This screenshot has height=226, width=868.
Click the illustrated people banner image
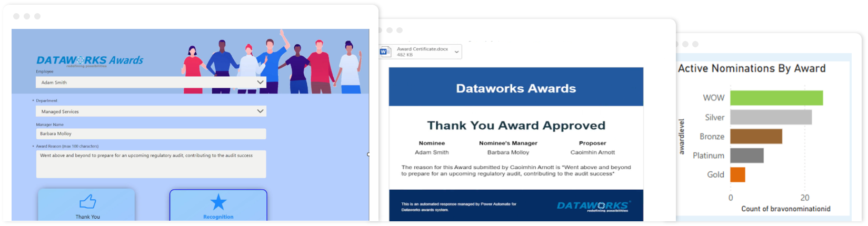(x=271, y=63)
